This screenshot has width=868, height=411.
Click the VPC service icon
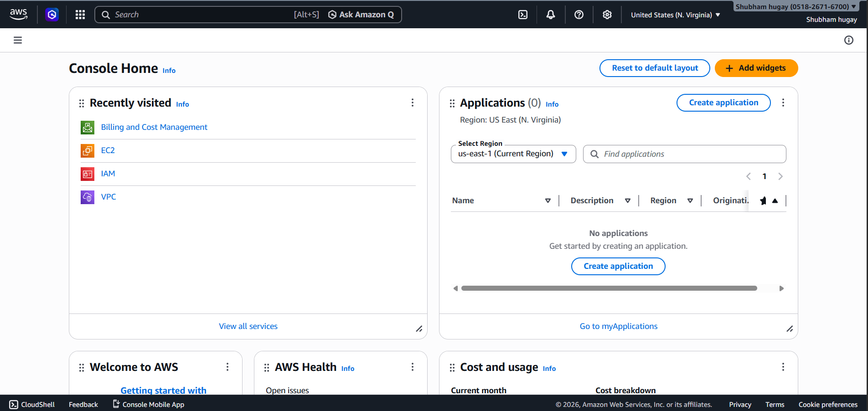click(88, 197)
